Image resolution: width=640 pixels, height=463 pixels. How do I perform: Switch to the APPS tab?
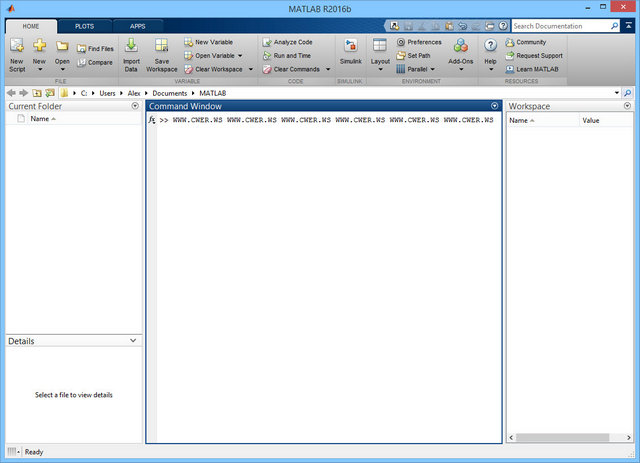coord(137,26)
